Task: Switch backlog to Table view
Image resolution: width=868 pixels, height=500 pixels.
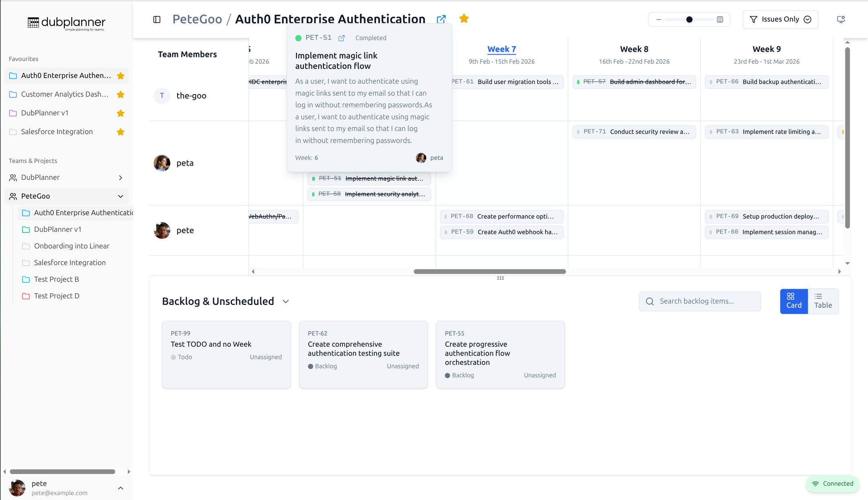Action: click(823, 301)
